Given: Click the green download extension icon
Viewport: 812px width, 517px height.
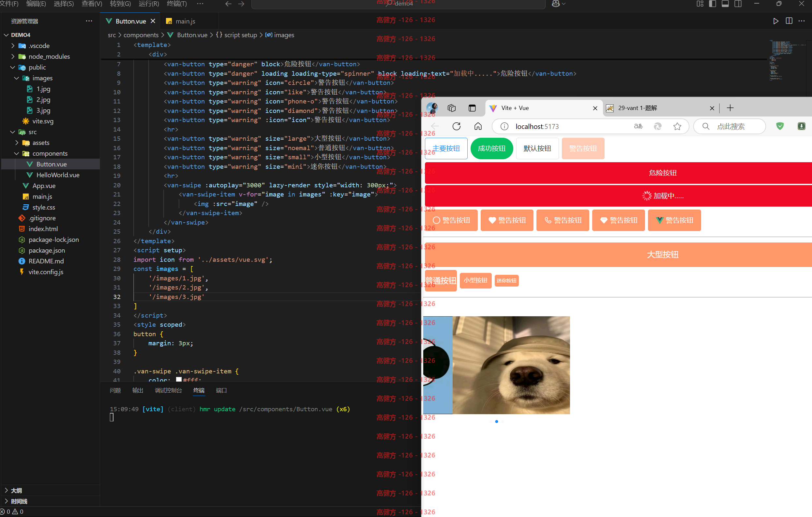Looking at the screenshot, I should pyautogui.click(x=802, y=126).
